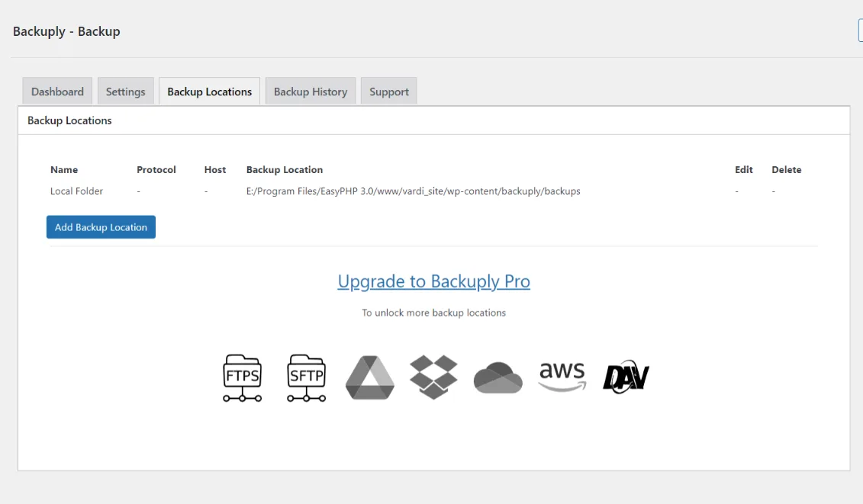Viewport: 863px width, 504px height.
Task: Click the Dropbox logo icon
Action: click(x=433, y=377)
